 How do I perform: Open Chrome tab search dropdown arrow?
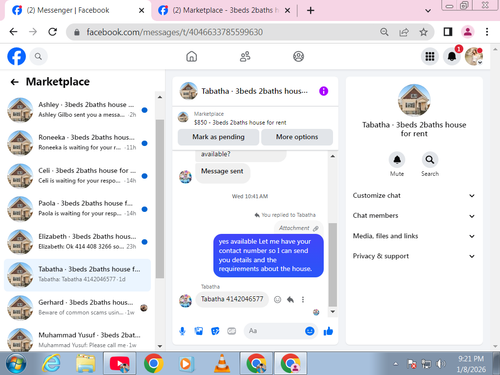428,11
